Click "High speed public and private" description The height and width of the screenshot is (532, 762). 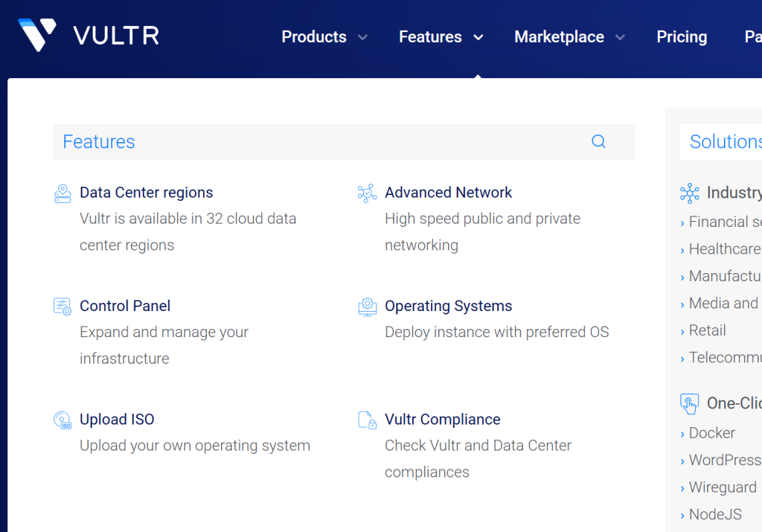click(482, 219)
